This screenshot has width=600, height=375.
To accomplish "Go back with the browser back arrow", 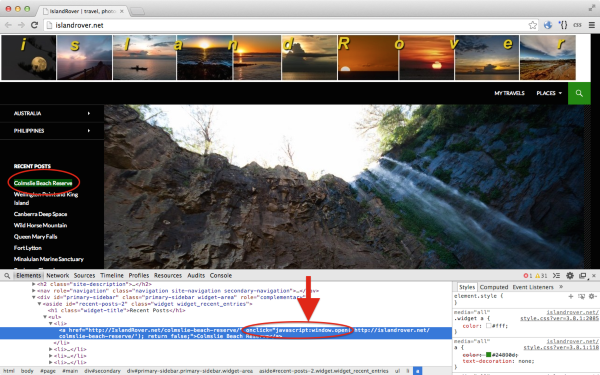I will point(8,25).
